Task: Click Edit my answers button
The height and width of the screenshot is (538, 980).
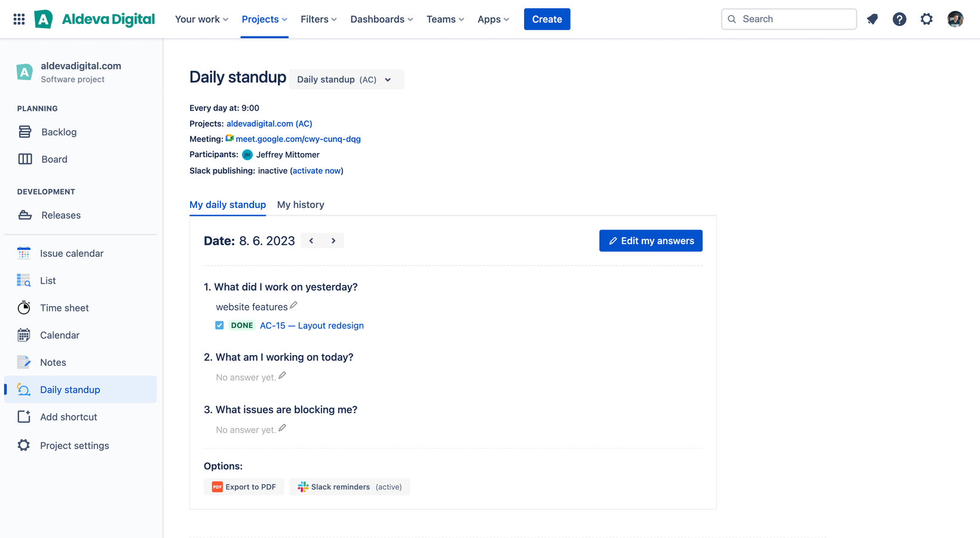Action: 651,241
